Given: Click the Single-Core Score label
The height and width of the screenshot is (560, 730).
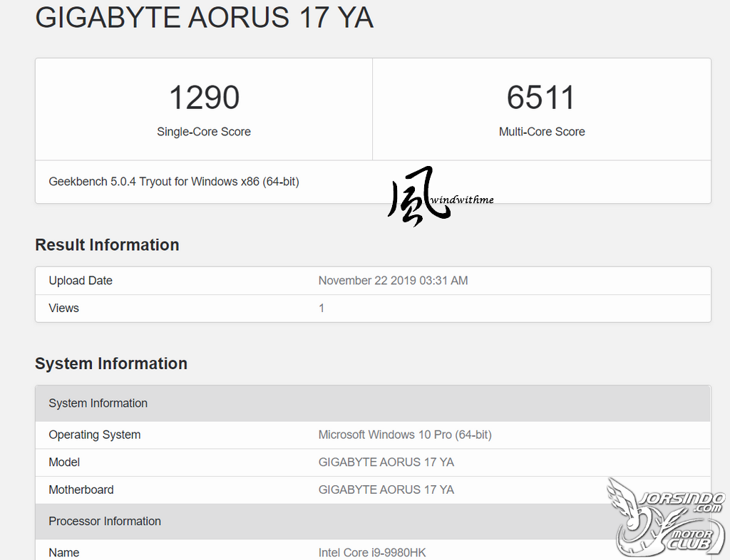Looking at the screenshot, I should tap(204, 132).
